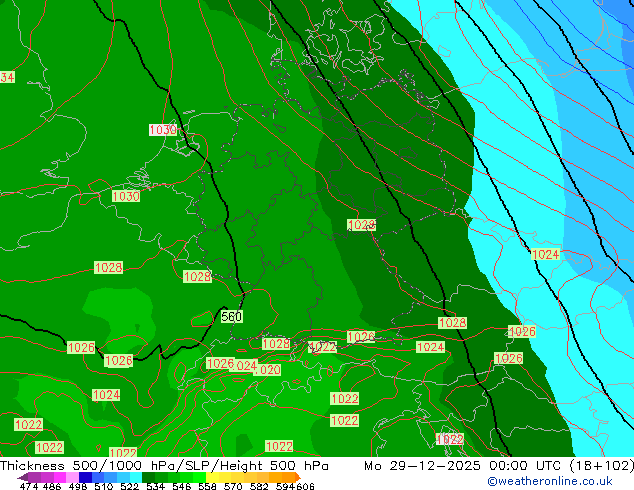Click the 'Thickness 500/1000 hPa' title text
Screen dimensions: 634x490
88,466
